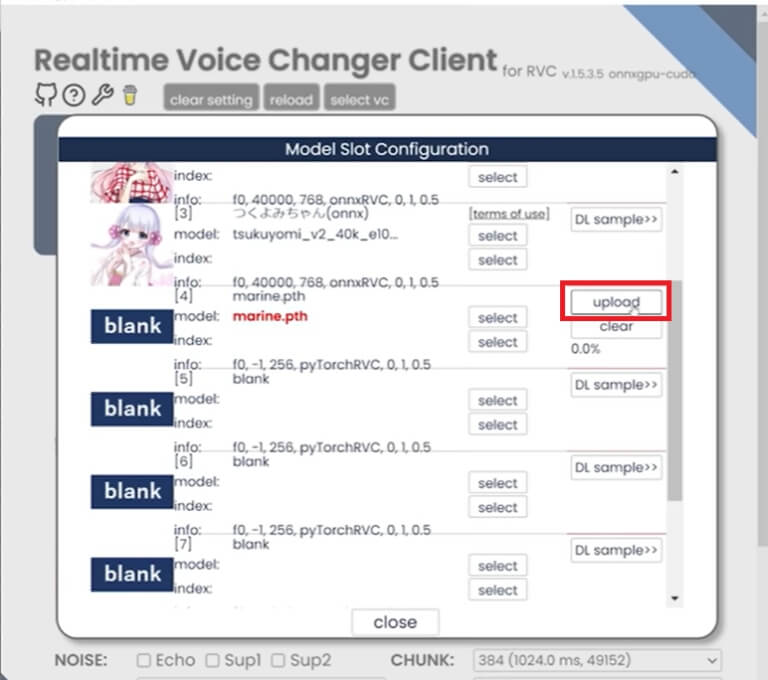Click the blank image of slot 4

click(132, 326)
